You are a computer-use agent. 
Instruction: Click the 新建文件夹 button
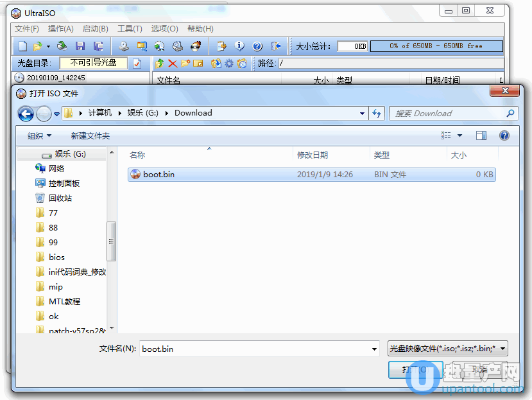[90, 136]
